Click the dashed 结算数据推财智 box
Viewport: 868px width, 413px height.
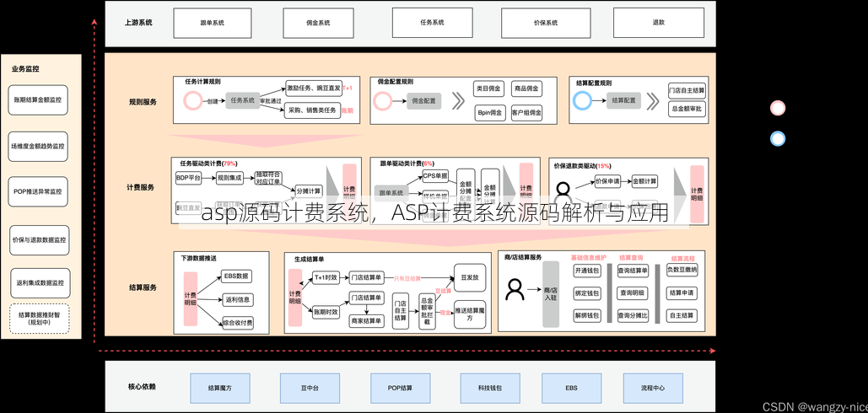point(40,319)
